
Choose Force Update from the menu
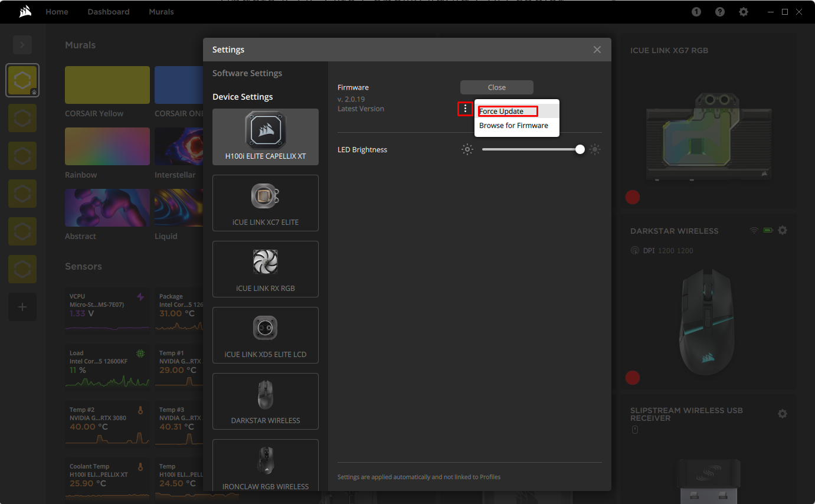(x=517, y=111)
